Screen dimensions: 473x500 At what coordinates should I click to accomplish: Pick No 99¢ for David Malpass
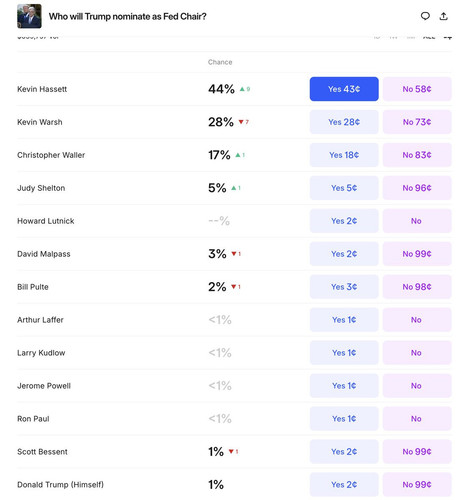click(x=417, y=254)
